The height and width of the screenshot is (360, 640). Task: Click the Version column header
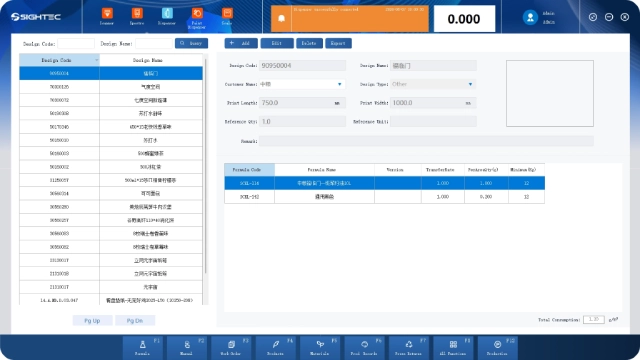pyautogui.click(x=398, y=169)
